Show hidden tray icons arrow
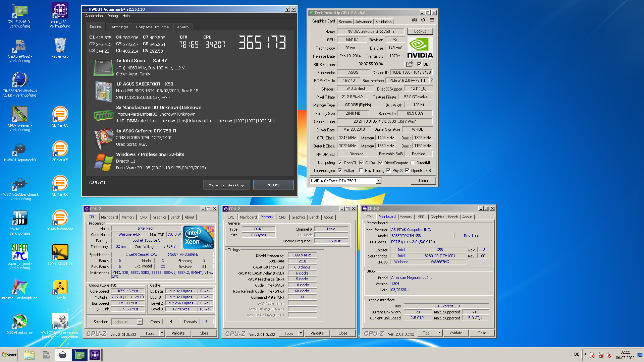644x362 pixels. click(x=585, y=355)
